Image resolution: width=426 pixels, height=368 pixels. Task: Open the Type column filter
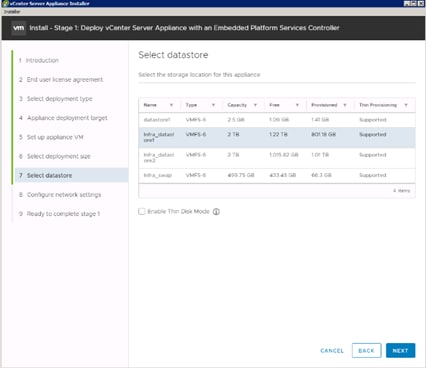point(213,105)
